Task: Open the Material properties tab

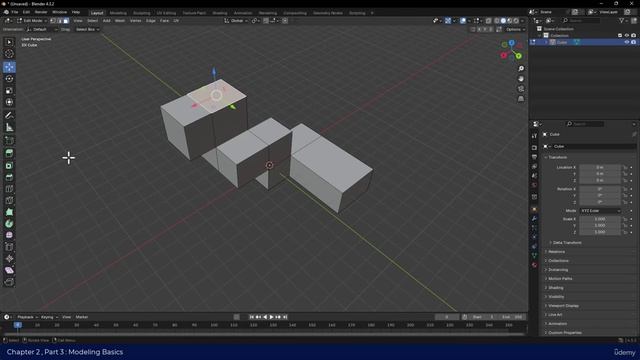Action: click(534, 265)
